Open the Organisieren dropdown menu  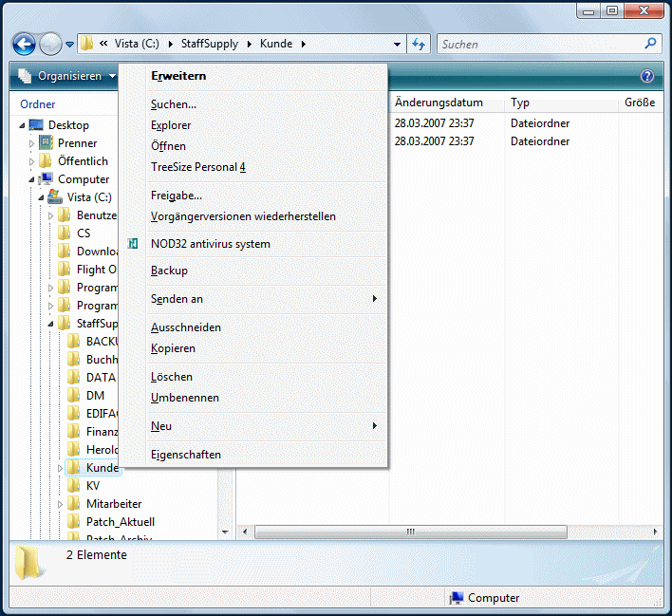tap(66, 76)
